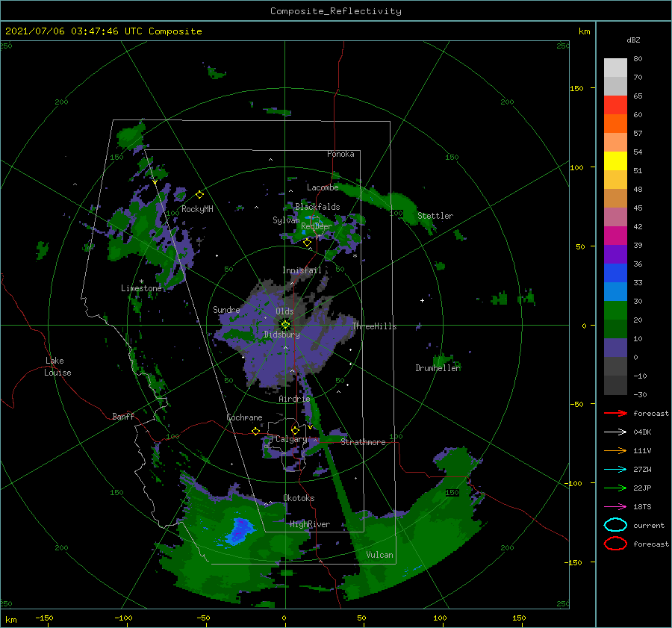Select the yellow diamond marker beside RockyMH

pos(199,195)
